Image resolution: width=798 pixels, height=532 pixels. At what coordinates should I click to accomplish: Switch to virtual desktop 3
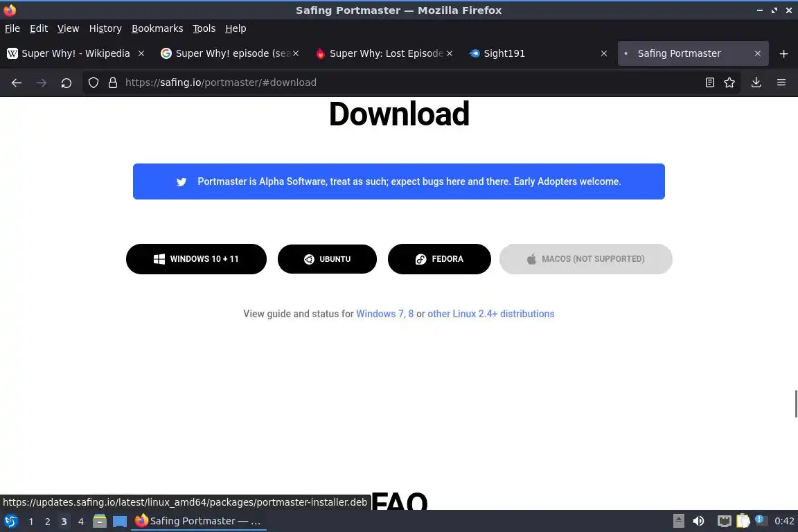[x=64, y=522]
